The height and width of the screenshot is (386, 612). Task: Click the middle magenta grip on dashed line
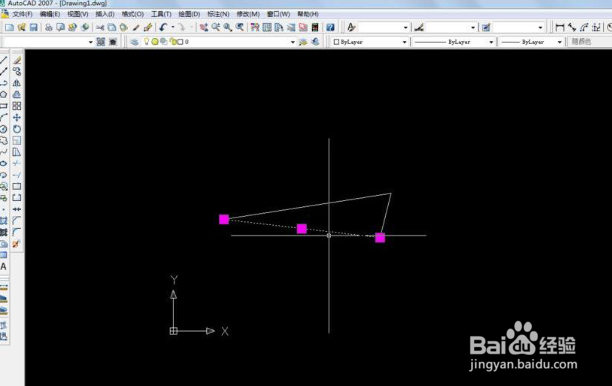pyautogui.click(x=302, y=229)
